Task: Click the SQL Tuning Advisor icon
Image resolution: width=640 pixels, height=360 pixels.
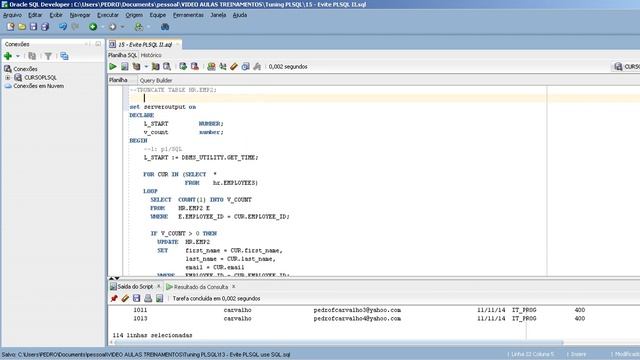Action: (167, 67)
